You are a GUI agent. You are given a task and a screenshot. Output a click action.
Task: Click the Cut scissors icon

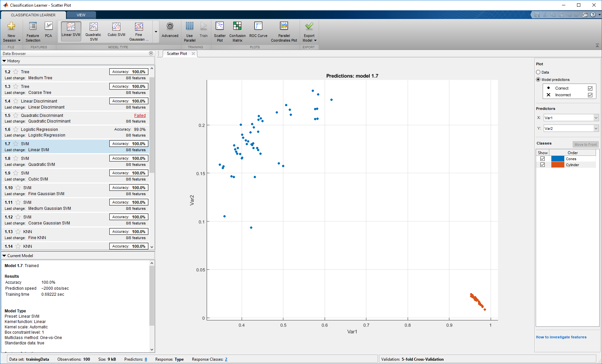(x=545, y=15)
